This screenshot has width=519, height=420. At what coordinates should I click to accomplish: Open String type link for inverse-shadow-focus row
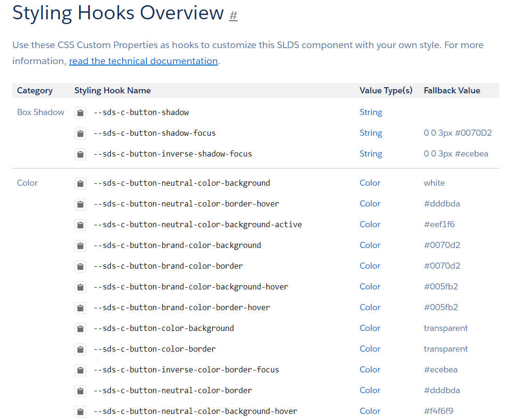coord(371,154)
